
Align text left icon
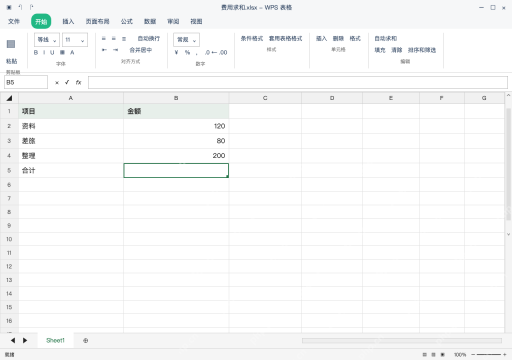(x=104, y=39)
